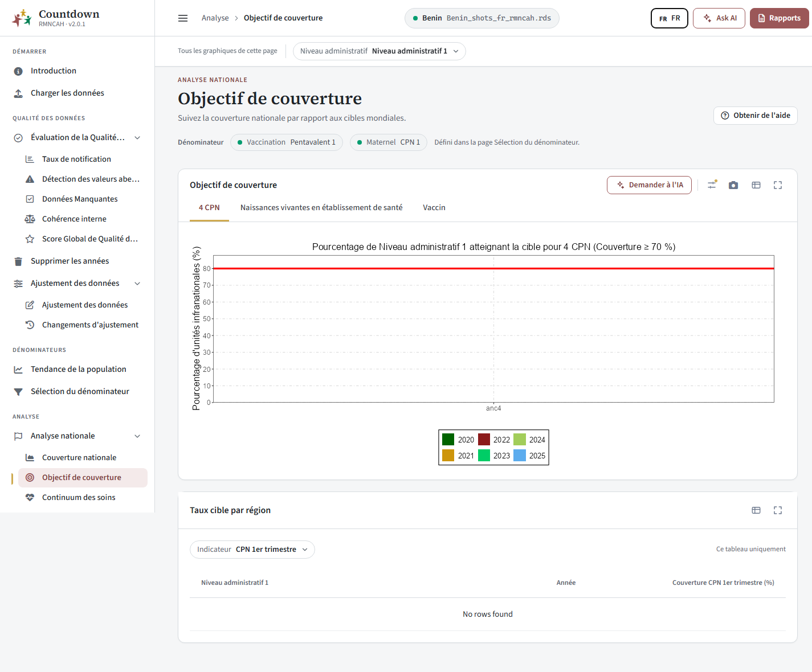Expand Taux cible par région card fullscreen
Image resolution: width=812 pixels, height=672 pixels.
778,510
